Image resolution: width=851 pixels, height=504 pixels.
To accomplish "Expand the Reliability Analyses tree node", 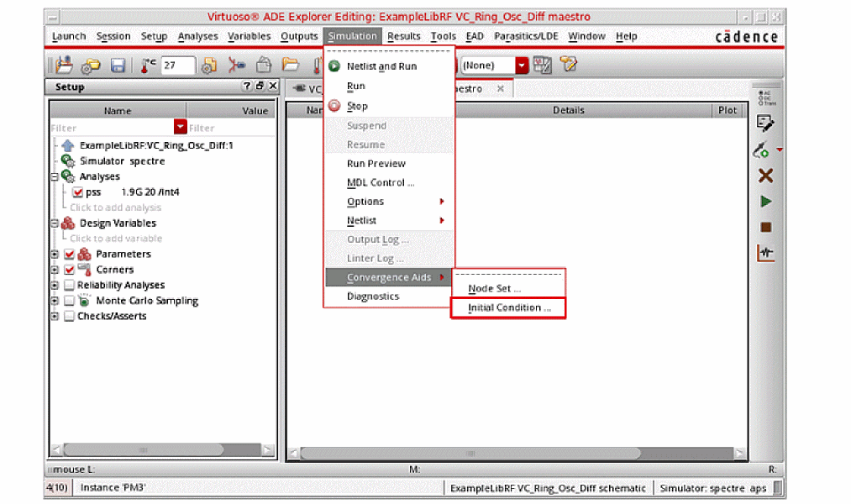I will 55,285.
